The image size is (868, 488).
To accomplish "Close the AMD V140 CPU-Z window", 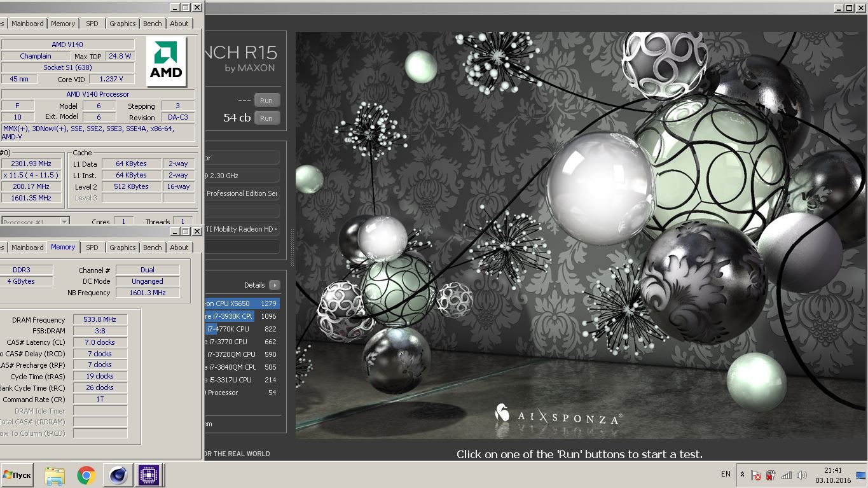I will [197, 8].
